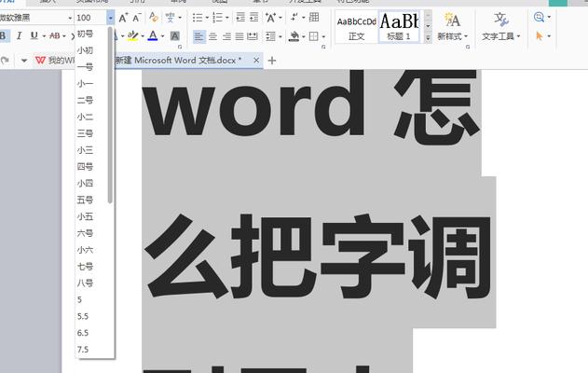The height and width of the screenshot is (373, 588).
Task: Open highlight color dropdown arrow
Action: pyautogui.click(x=143, y=36)
